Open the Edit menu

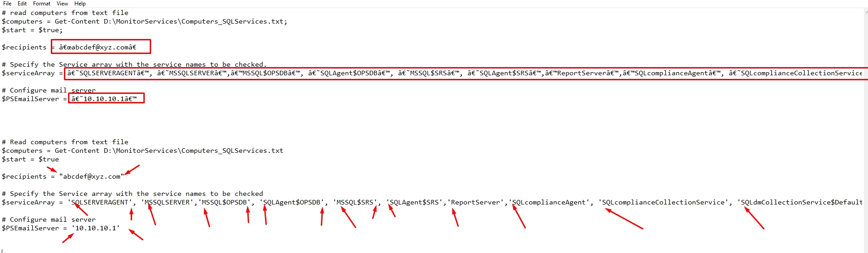click(x=22, y=4)
